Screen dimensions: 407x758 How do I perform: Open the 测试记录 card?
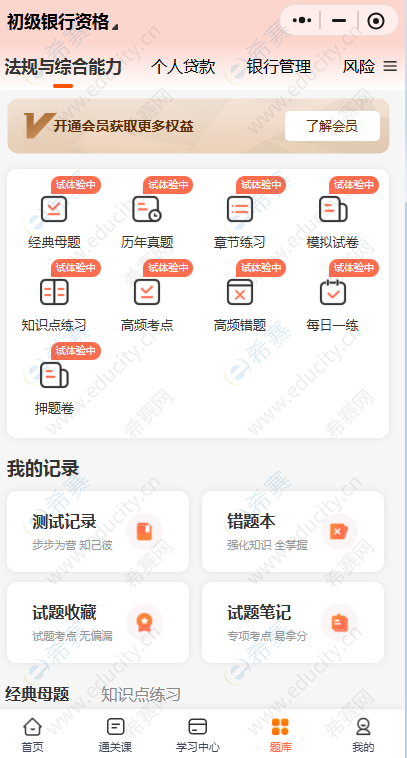(x=98, y=531)
